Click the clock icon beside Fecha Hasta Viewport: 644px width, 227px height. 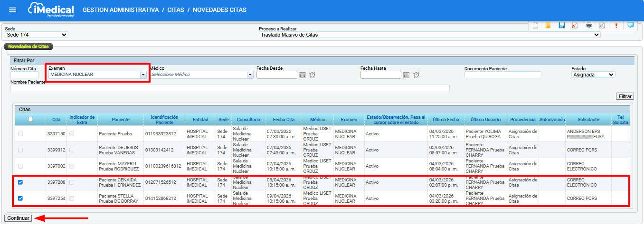tap(416, 75)
